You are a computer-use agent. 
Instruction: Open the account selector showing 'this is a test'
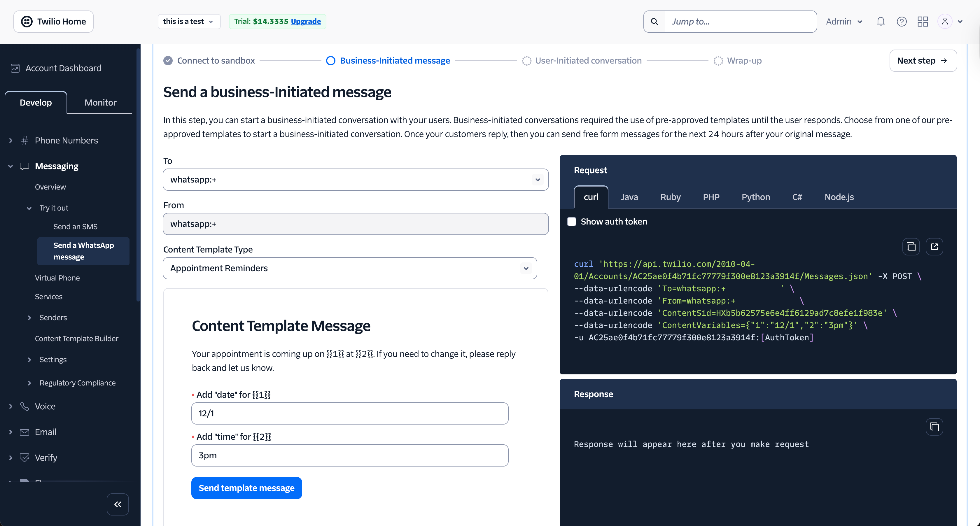[x=188, y=21]
